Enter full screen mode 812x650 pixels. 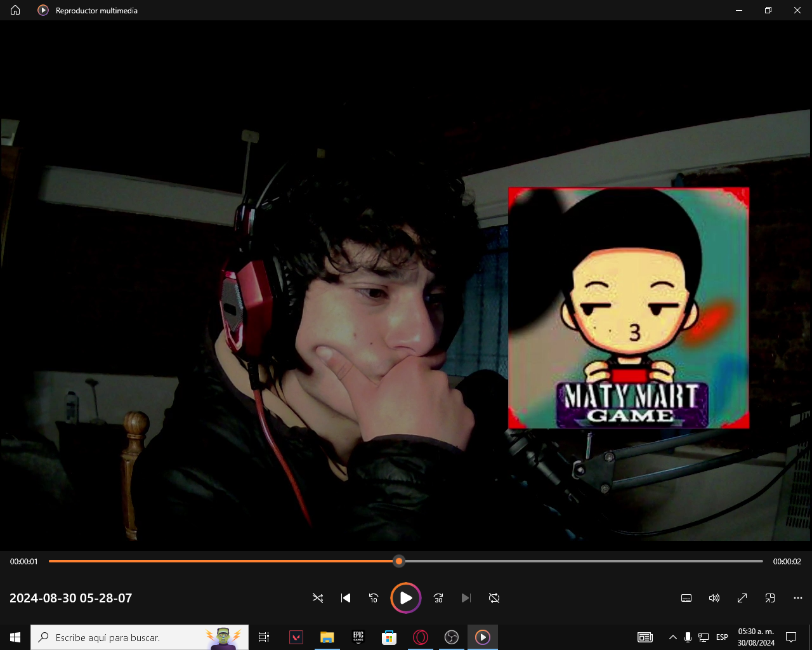[742, 598]
